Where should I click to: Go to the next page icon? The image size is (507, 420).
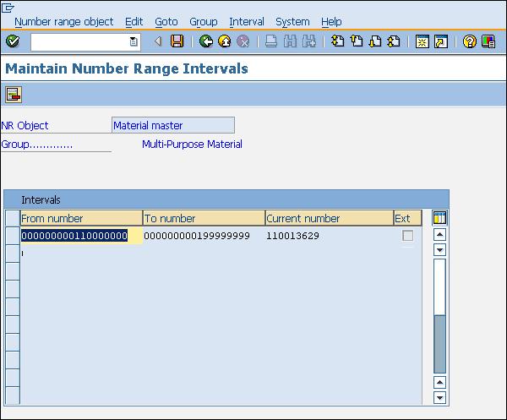pos(375,41)
